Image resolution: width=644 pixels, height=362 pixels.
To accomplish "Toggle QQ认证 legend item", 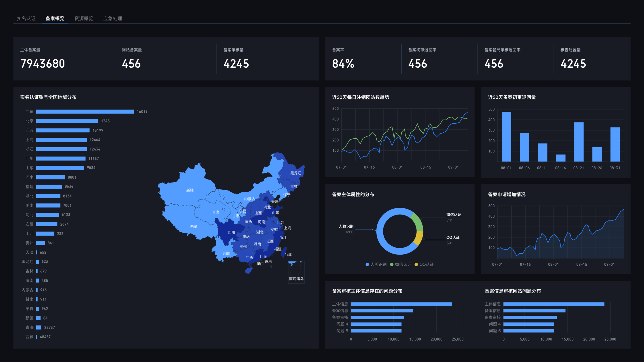I will pos(424,264).
